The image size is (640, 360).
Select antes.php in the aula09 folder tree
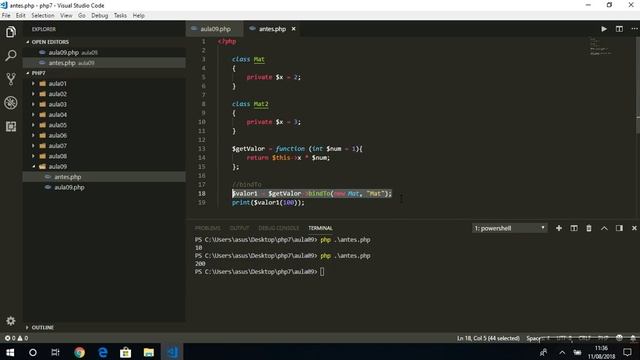tap(67, 177)
